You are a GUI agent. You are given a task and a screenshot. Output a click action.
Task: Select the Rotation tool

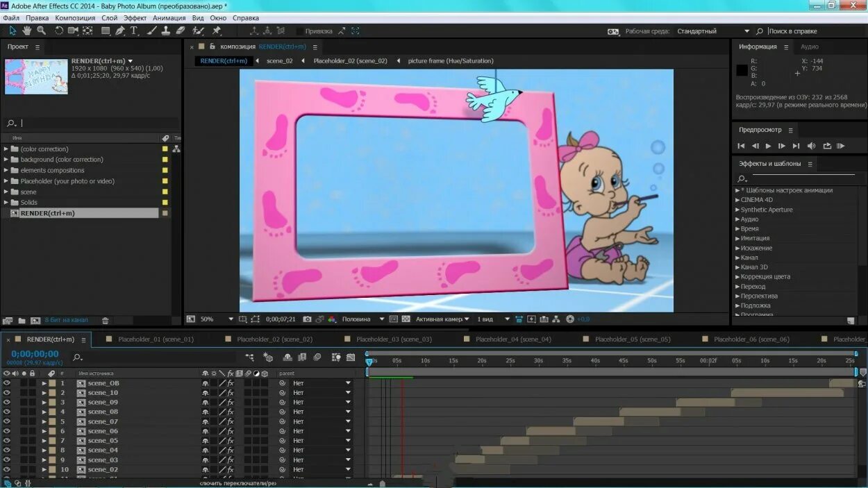click(x=59, y=31)
